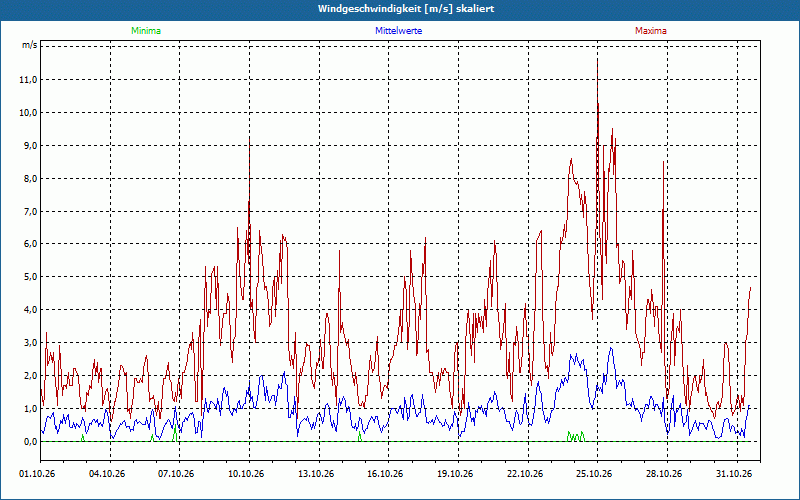Click the 25.10.26 date label
Viewport: 800px width, 500px height.
pos(594,474)
